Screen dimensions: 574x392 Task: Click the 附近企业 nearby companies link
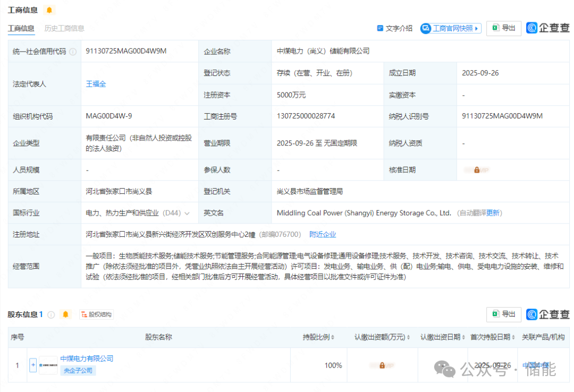pyautogui.click(x=323, y=234)
